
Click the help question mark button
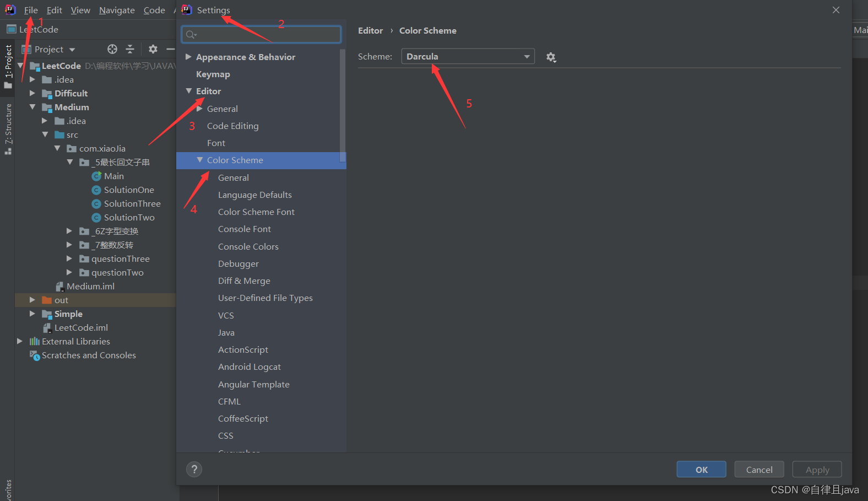tap(194, 470)
